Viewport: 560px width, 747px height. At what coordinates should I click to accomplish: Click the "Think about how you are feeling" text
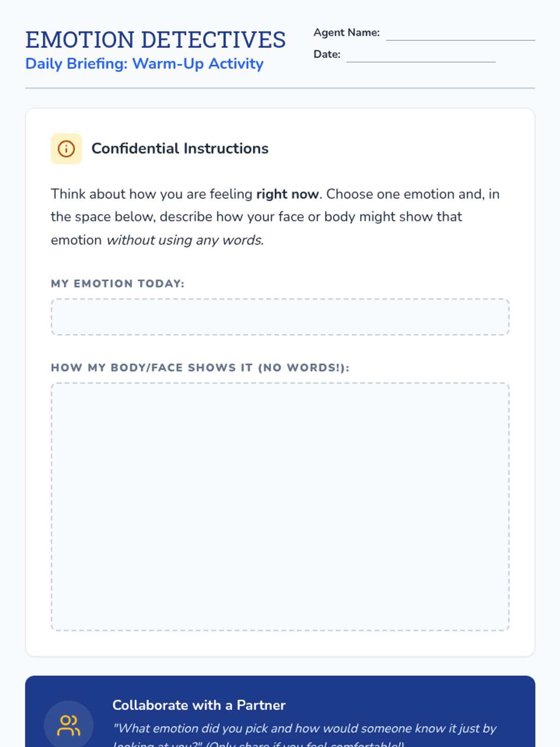coord(152,194)
